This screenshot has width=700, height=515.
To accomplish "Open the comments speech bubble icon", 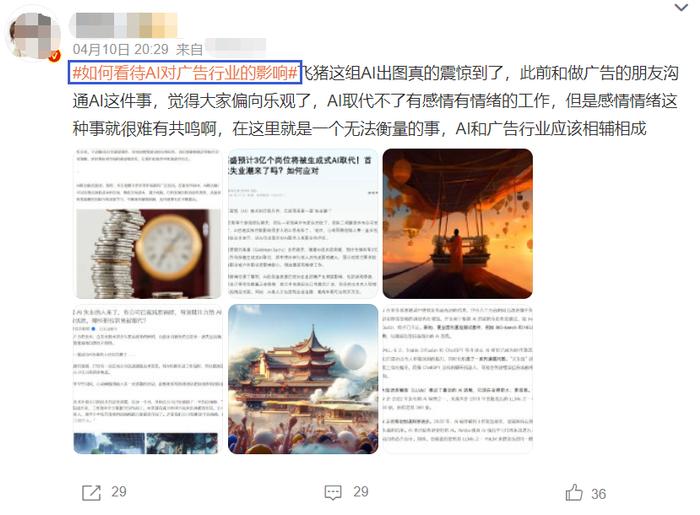I will (333, 493).
